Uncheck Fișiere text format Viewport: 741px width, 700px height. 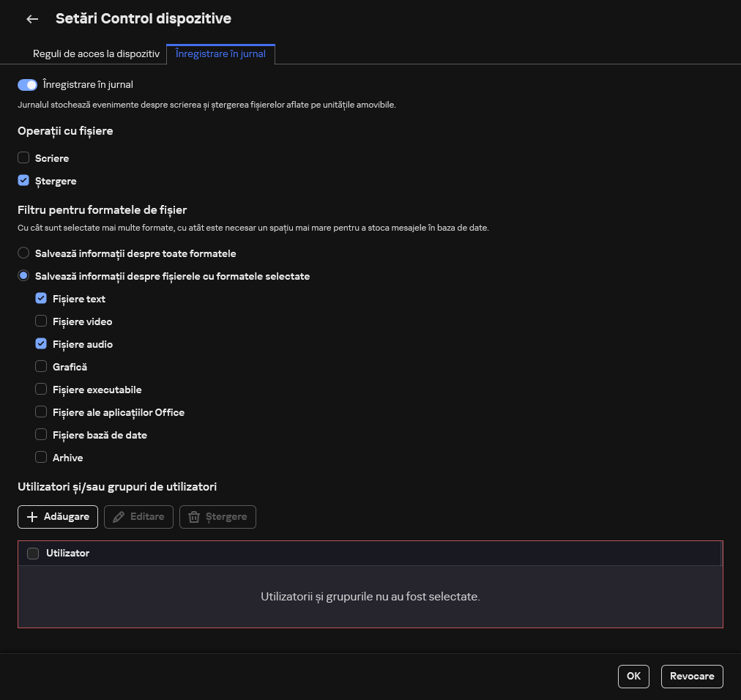(x=41, y=299)
